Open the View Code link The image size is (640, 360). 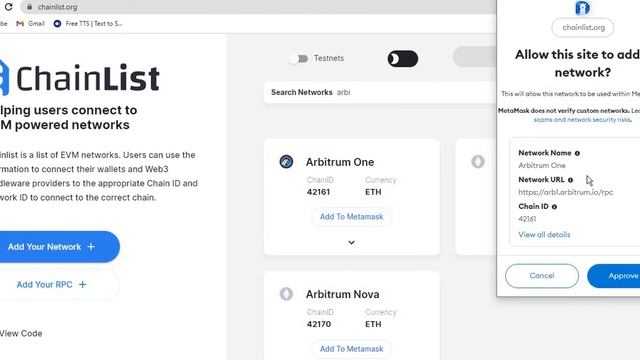(x=21, y=333)
